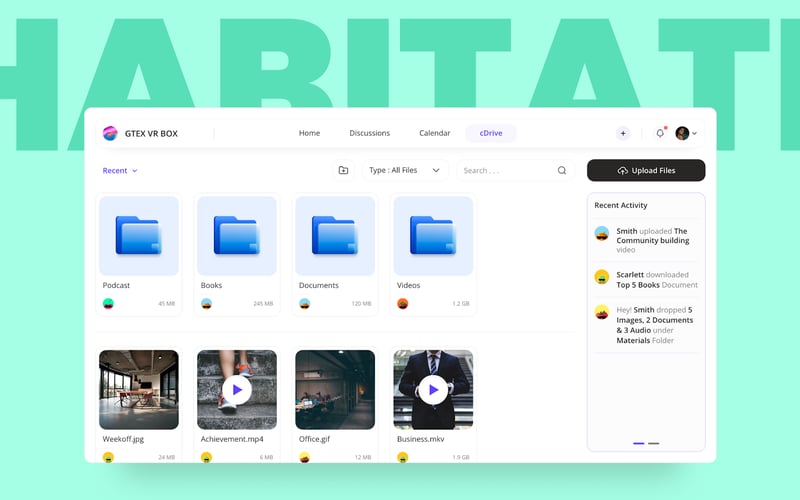
Task: Open the Documents folder icon
Action: [x=335, y=236]
